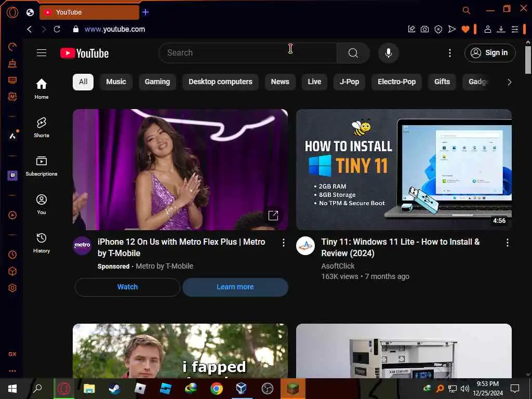Click the YouTube logo
The width and height of the screenshot is (532, 399).
tap(85, 54)
